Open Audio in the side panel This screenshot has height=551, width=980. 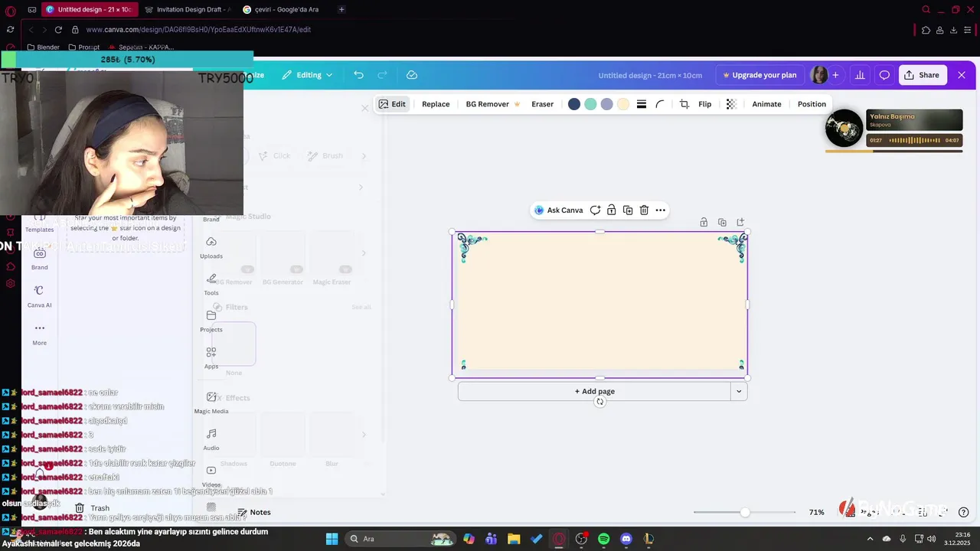pos(211,439)
